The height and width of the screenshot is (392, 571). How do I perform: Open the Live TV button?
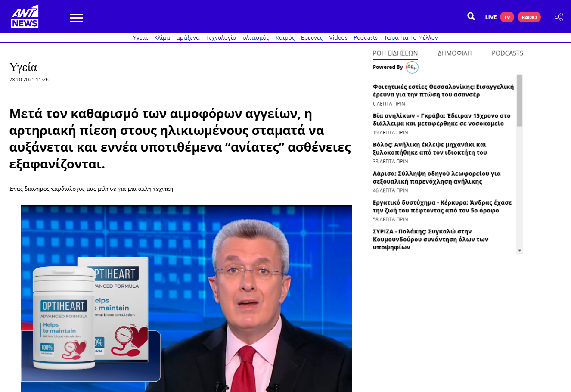[x=507, y=17]
